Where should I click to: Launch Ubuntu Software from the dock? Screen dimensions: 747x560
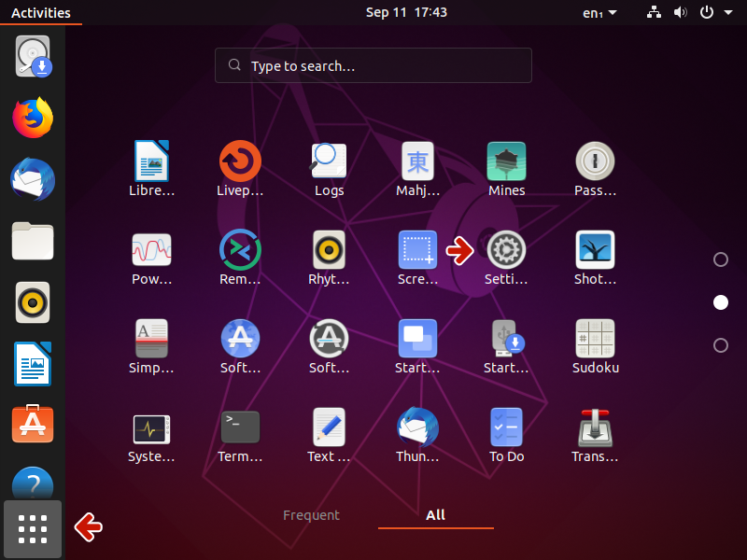click(x=33, y=424)
